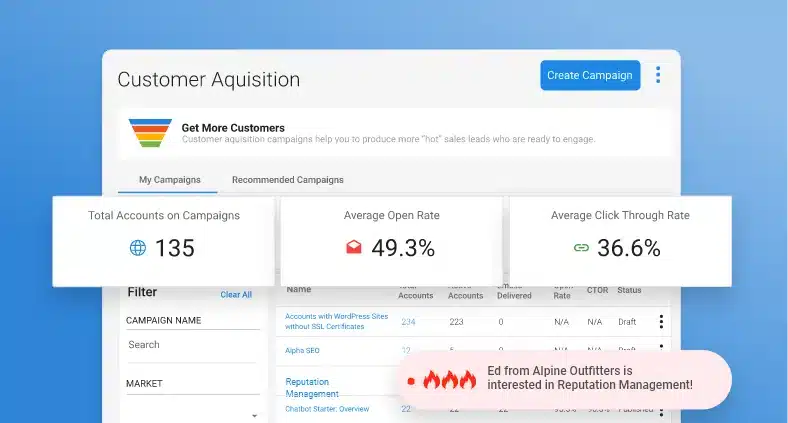
Task: Click the fire icons in the notification
Action: [x=449, y=380]
